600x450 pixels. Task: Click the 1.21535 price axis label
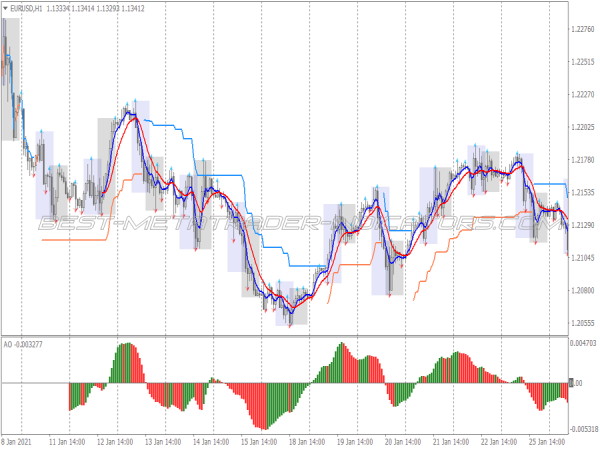coord(583,192)
